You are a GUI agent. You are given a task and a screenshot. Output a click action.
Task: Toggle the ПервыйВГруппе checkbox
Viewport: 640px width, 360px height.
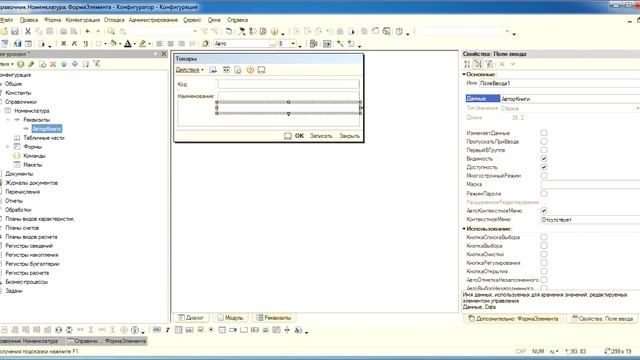click(544, 150)
